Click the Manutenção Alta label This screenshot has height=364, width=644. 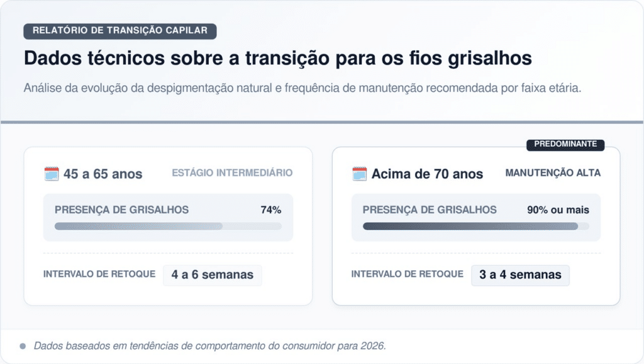[553, 173]
